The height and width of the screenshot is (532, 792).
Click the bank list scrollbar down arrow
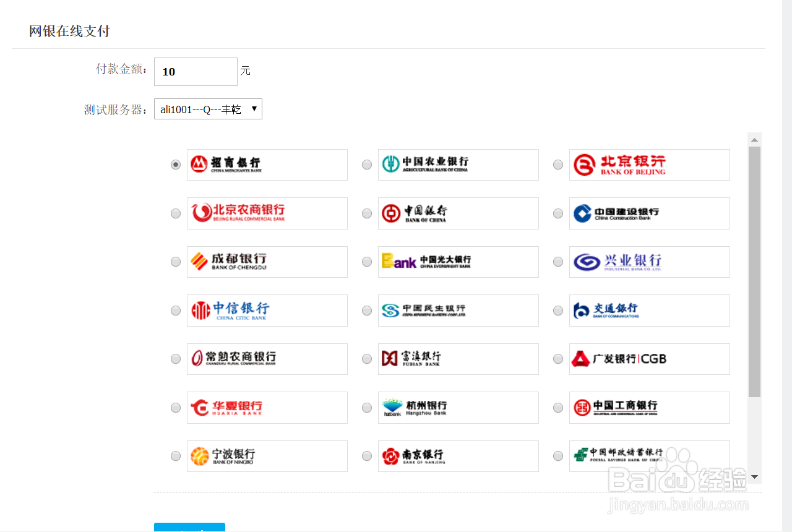coord(754,477)
